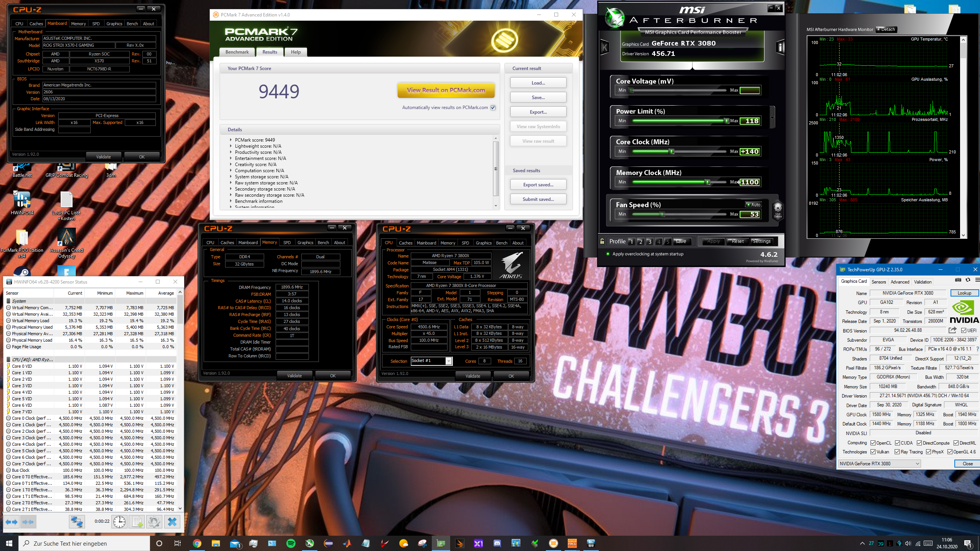Click Afterburner Memory Clock slider handle
980x551 pixels.
pos(708,182)
